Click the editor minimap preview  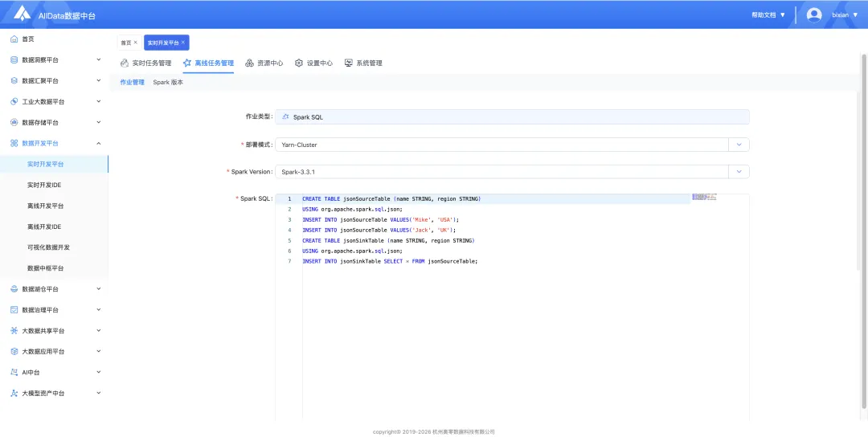[x=704, y=197]
